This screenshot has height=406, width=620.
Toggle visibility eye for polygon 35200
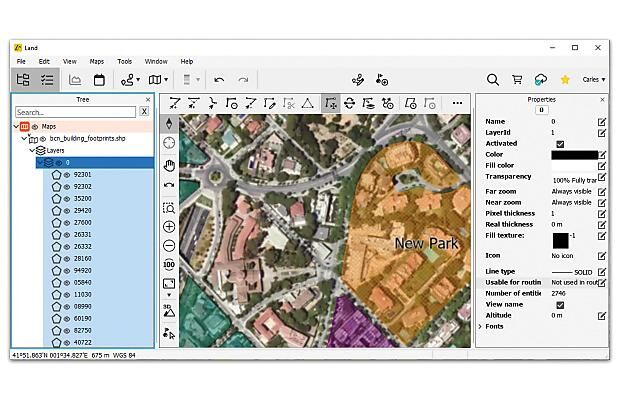(x=67, y=199)
